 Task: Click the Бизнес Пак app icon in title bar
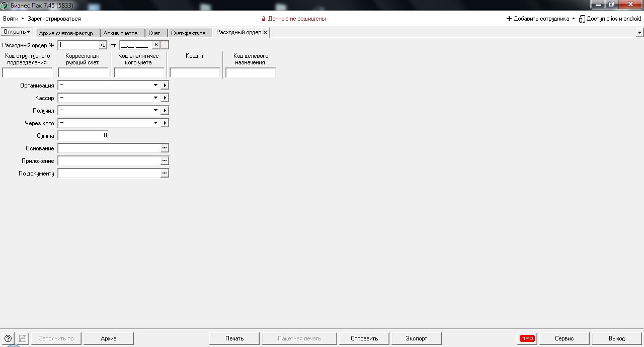pos(5,5)
